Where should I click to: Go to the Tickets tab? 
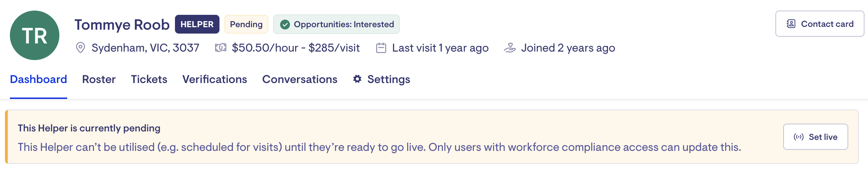point(149,79)
